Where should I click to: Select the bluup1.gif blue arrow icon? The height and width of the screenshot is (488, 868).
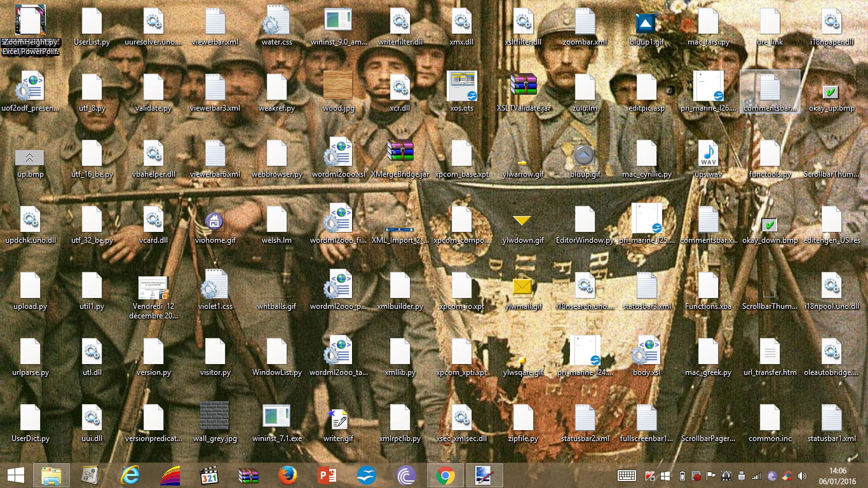coord(646,24)
